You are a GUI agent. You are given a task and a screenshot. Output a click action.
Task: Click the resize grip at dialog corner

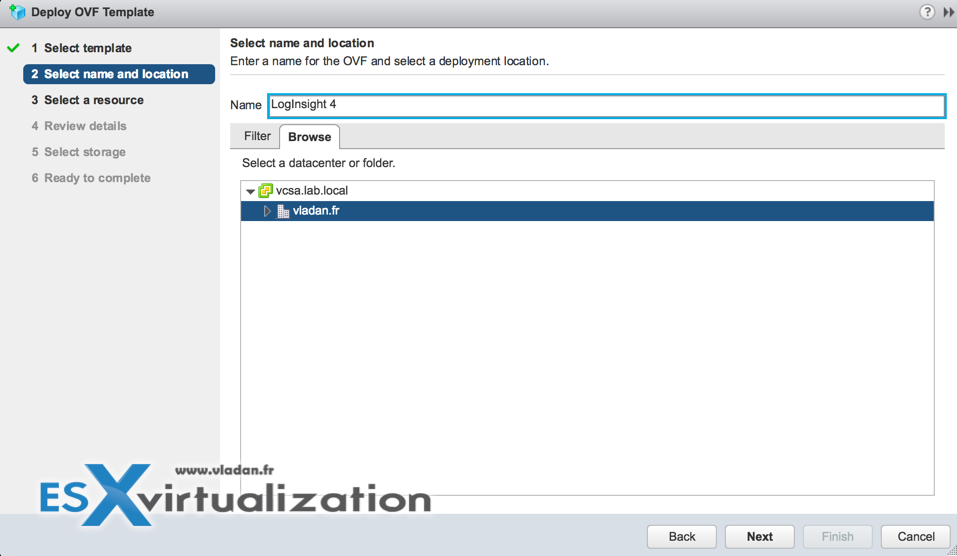tap(952, 551)
